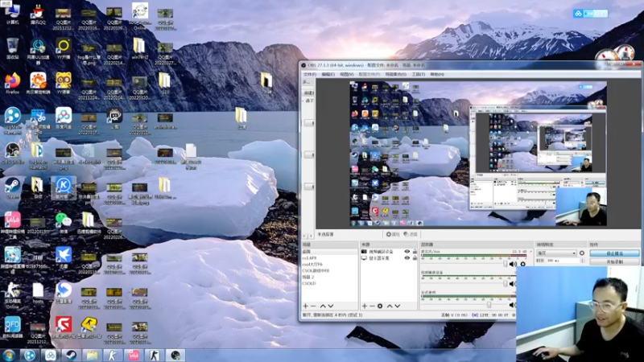Click the OBS icon in taskbar
This screenshot has width=644, height=362.
tap(175, 355)
